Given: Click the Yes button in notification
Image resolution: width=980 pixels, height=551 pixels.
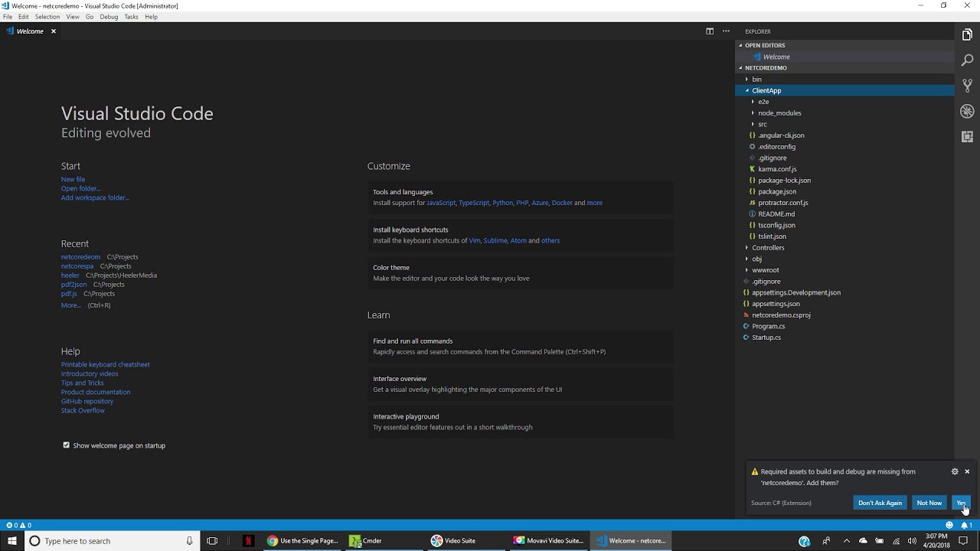Looking at the screenshot, I should point(961,503).
